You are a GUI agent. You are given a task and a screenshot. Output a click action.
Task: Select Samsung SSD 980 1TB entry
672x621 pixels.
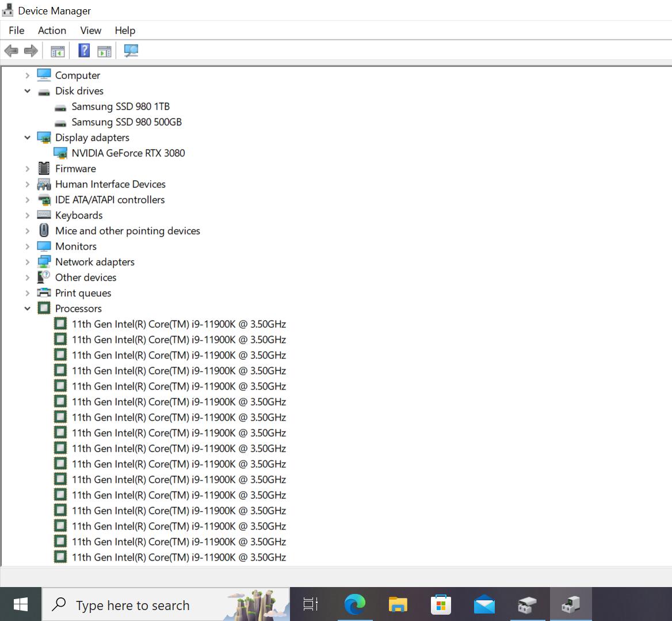pyautogui.click(x=120, y=106)
